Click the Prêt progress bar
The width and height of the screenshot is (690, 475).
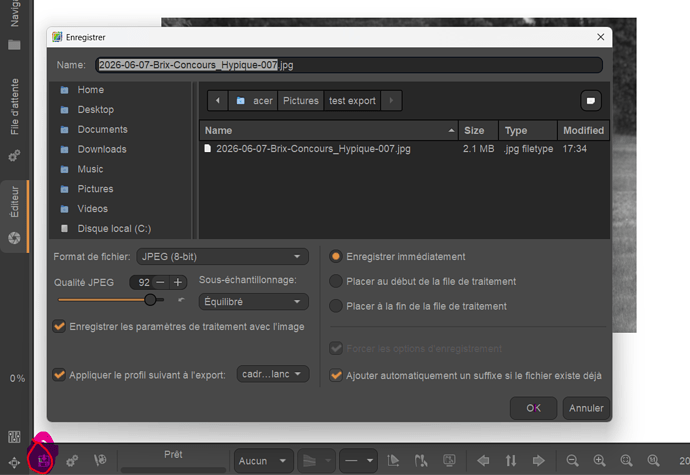pyautogui.click(x=173, y=469)
